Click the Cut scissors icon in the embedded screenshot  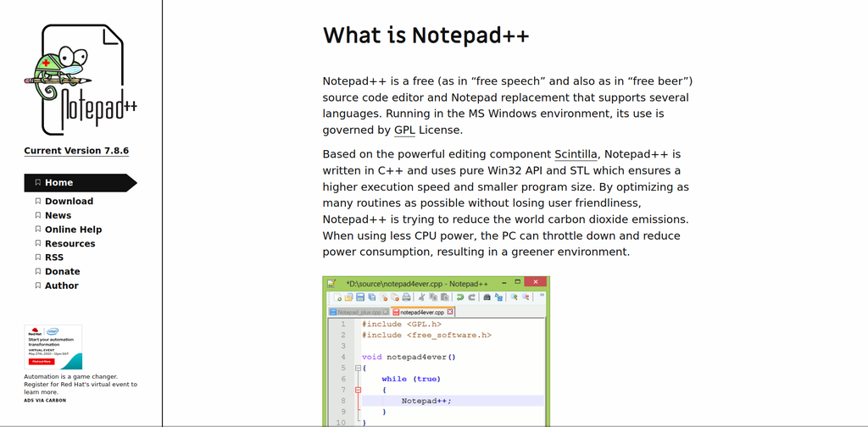(422, 297)
